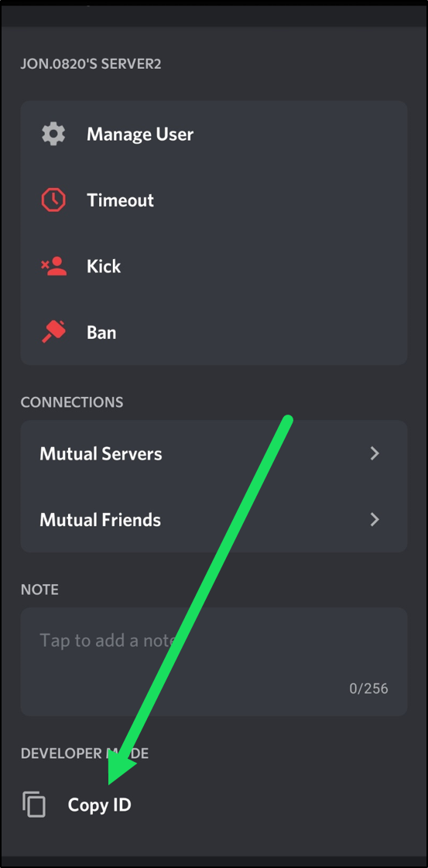Click the JON.0820'S SERVER2 heading
Image resolution: width=428 pixels, height=868 pixels.
[x=91, y=64]
